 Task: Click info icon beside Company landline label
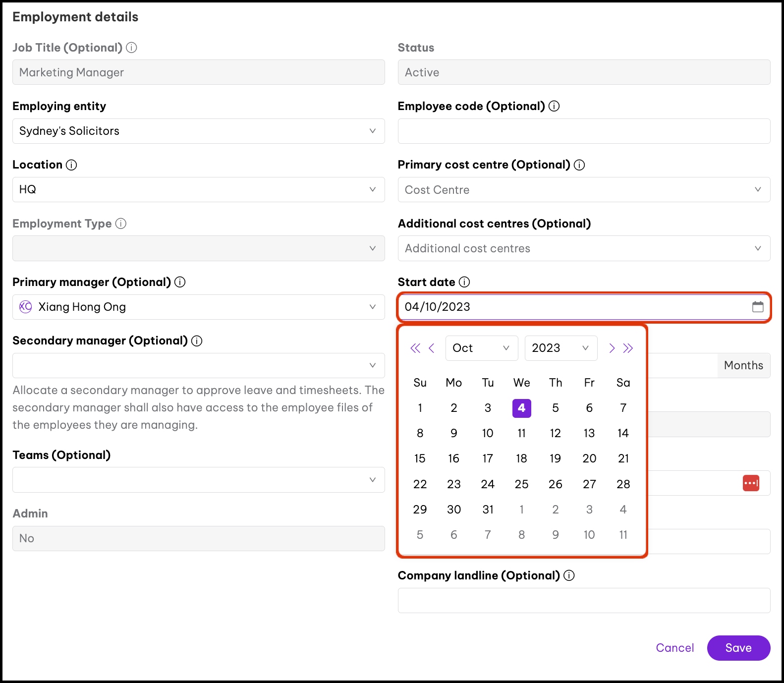(569, 575)
